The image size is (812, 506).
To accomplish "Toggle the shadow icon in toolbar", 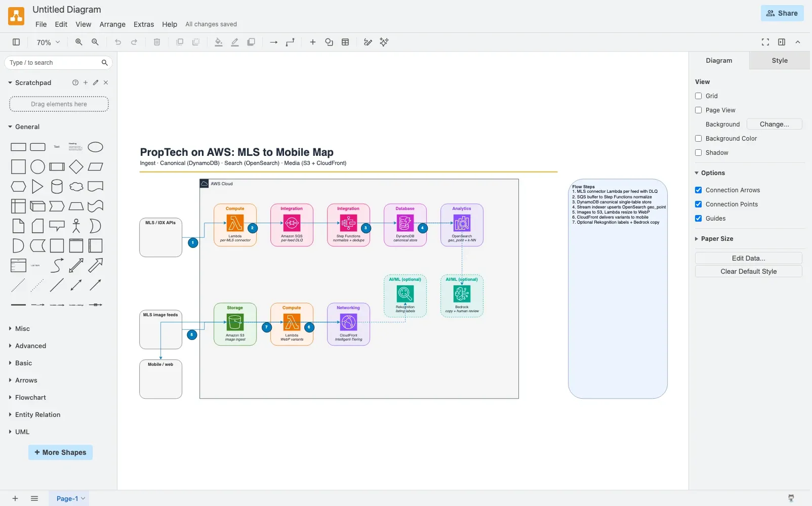I will [251, 43].
